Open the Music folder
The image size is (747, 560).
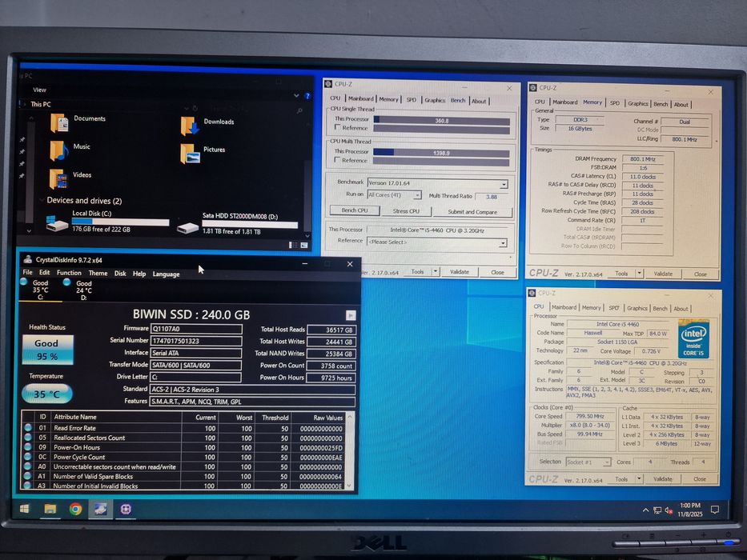pos(70,150)
